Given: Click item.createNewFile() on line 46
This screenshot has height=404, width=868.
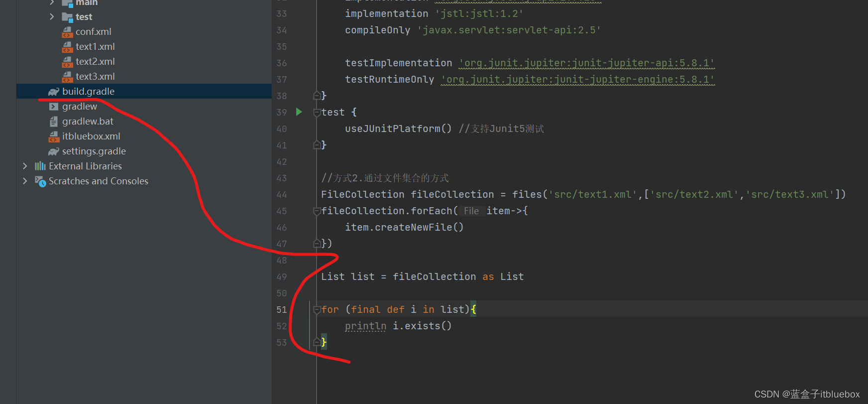Looking at the screenshot, I should [405, 227].
